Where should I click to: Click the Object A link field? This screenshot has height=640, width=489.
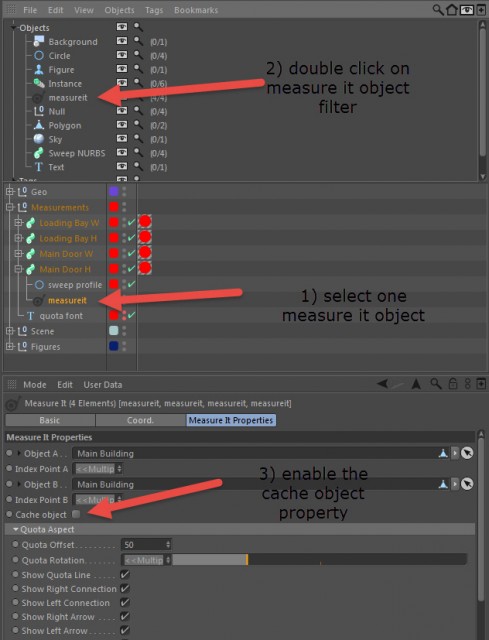[254, 453]
